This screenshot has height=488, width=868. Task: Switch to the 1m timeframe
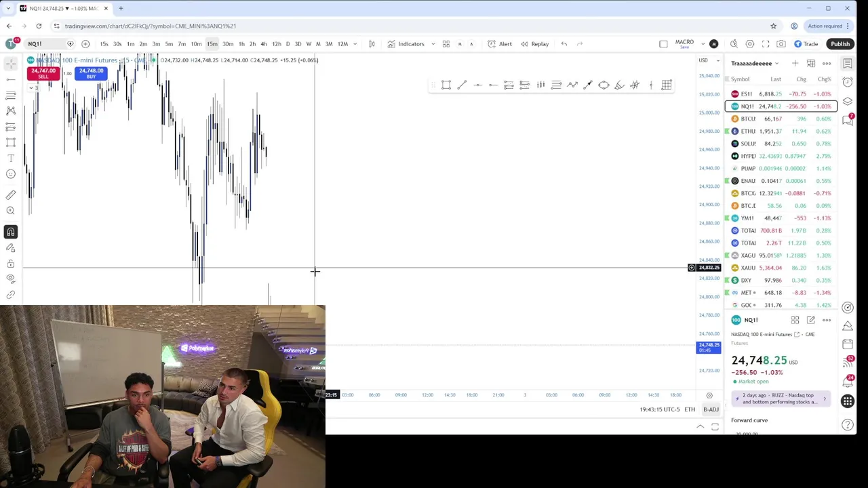[131, 44]
